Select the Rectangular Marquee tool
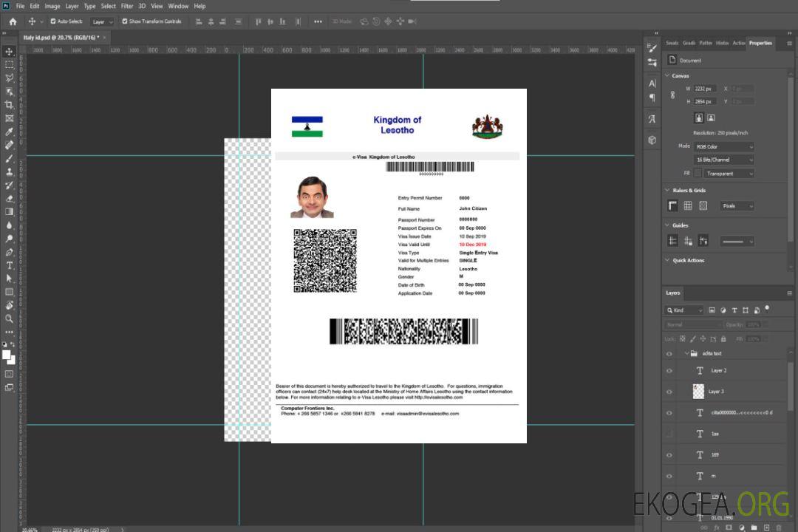This screenshot has height=532, width=798. 9,65
